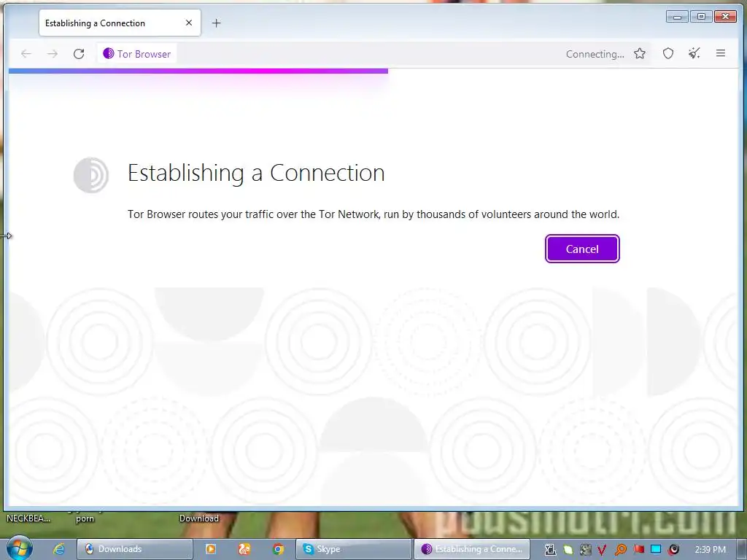Screen dimensions: 747x560
Task: Bookmark this page with star icon
Action: (639, 54)
